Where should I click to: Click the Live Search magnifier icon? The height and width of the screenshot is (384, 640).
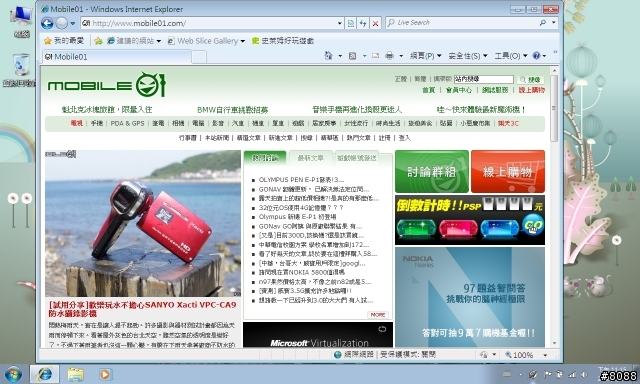[542, 23]
